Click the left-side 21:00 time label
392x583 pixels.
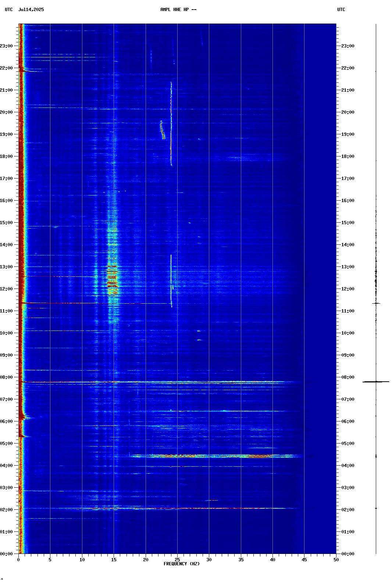click(6, 90)
